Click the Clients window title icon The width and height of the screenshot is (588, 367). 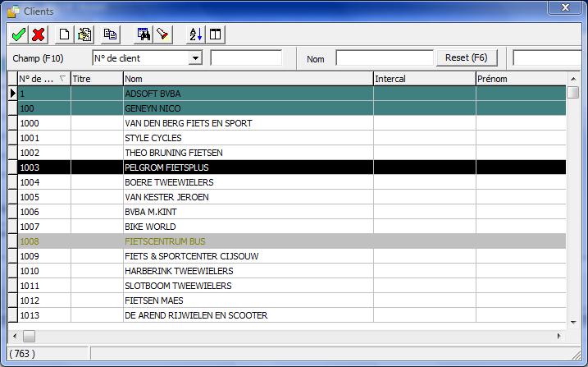(13, 11)
